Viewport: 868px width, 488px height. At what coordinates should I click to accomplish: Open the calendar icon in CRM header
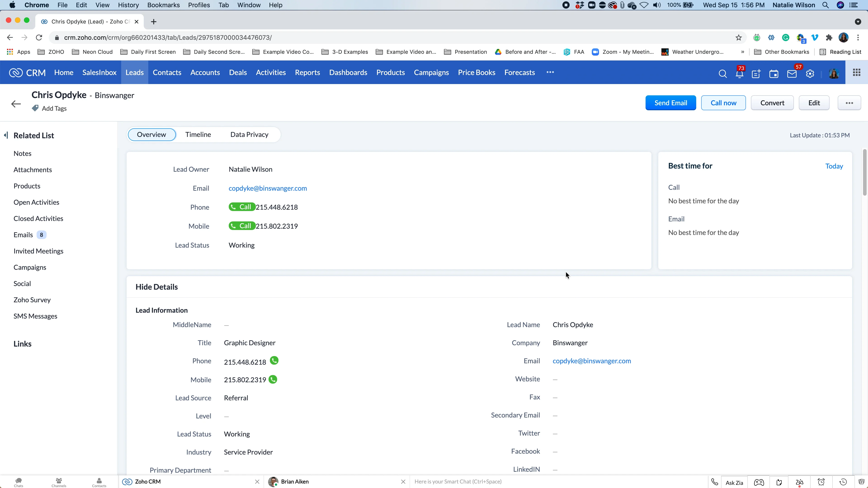click(774, 74)
